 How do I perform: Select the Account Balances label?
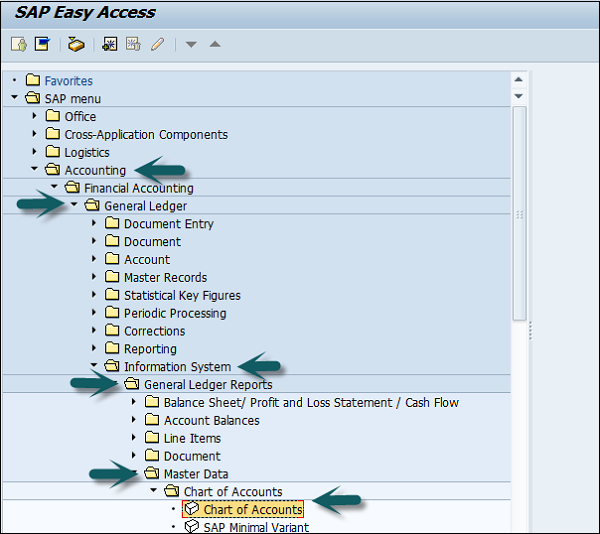pyautogui.click(x=212, y=420)
